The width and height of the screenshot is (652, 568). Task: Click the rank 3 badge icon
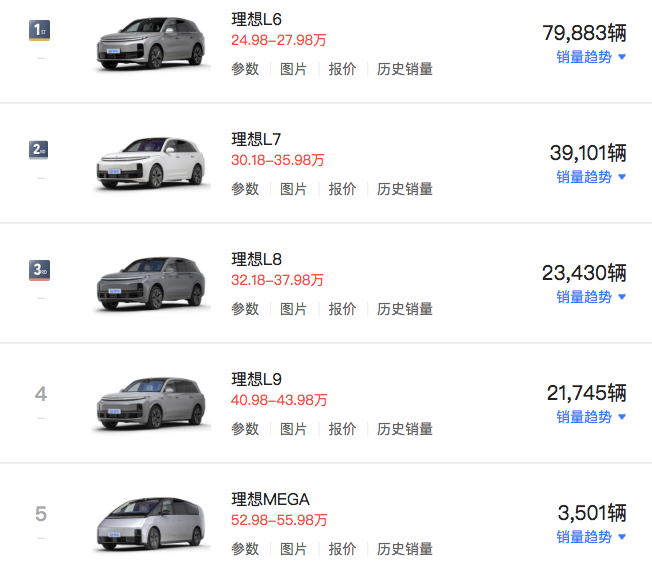point(40,271)
